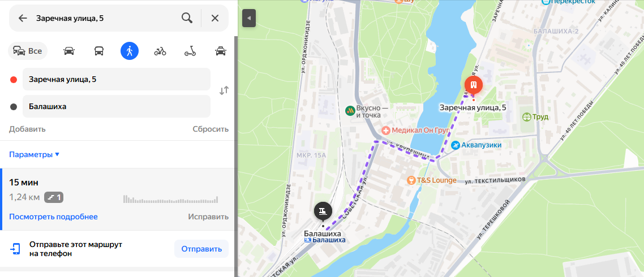Click the search magnifier icon
This screenshot has height=277, width=644.
[x=187, y=18]
